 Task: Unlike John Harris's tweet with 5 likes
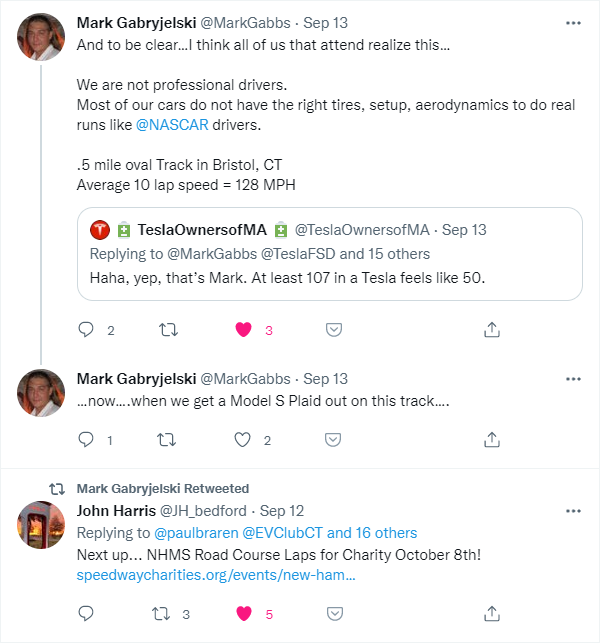(x=244, y=613)
